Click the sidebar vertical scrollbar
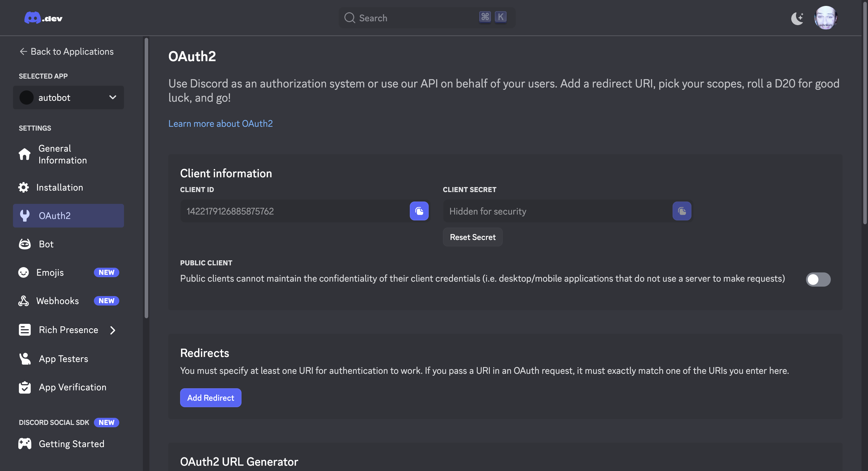This screenshot has width=868, height=471. (146, 178)
